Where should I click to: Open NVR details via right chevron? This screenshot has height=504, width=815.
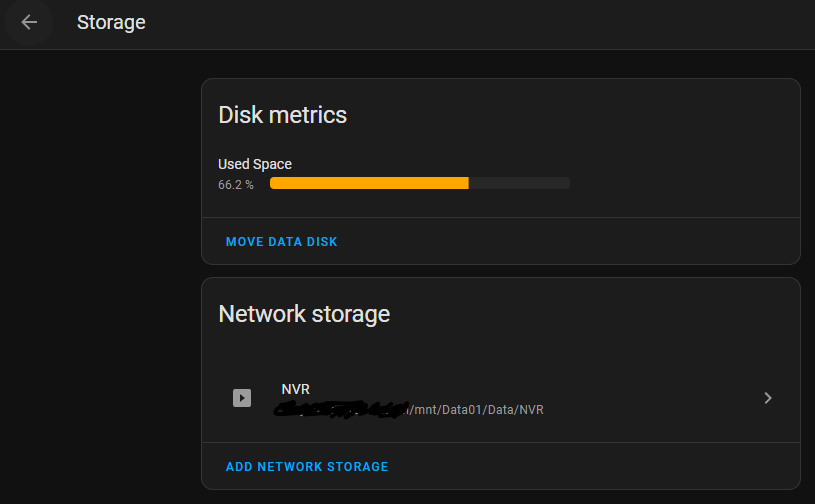tap(767, 398)
